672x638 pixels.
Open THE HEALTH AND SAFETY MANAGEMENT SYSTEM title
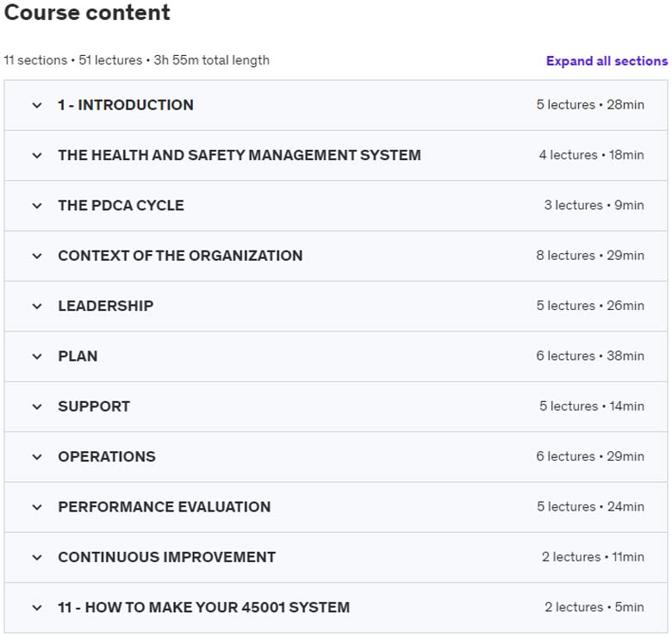(240, 155)
